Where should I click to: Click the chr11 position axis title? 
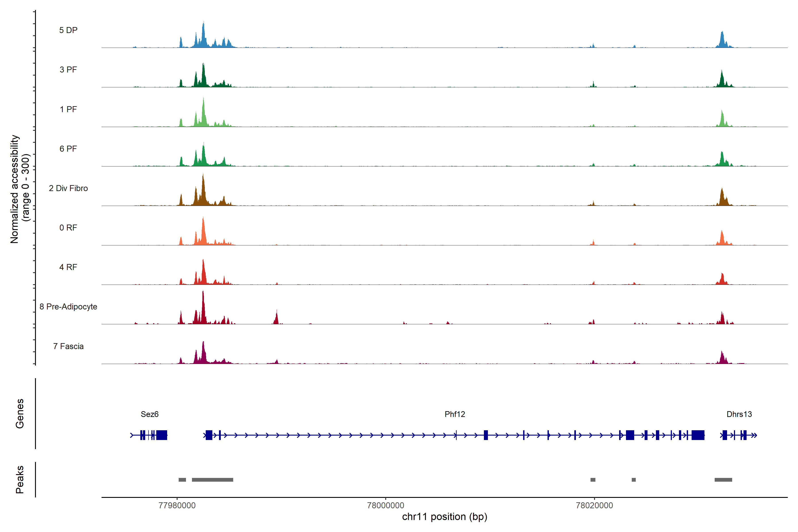tap(444, 517)
